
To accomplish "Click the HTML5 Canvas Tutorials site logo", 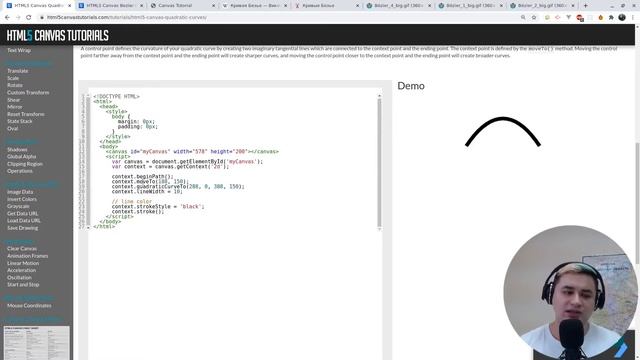I will pyautogui.click(x=58, y=36).
